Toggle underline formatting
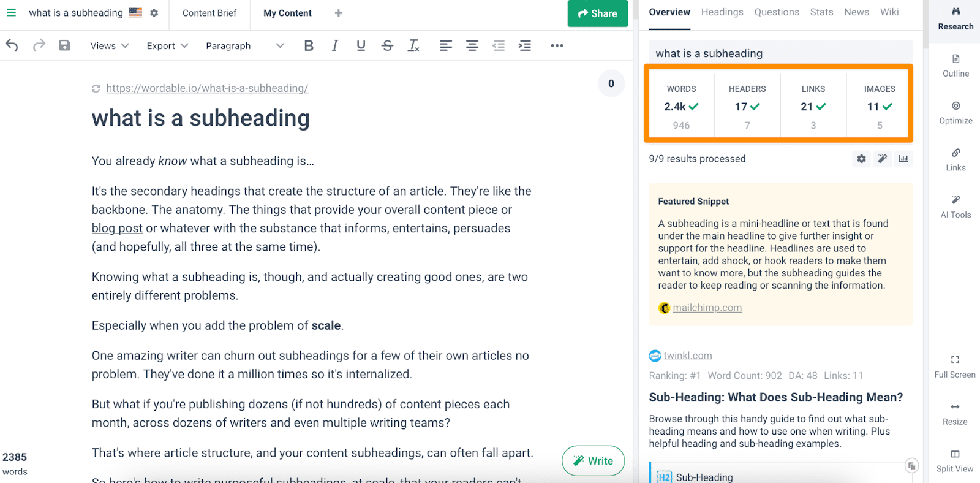980x483 pixels. (361, 45)
